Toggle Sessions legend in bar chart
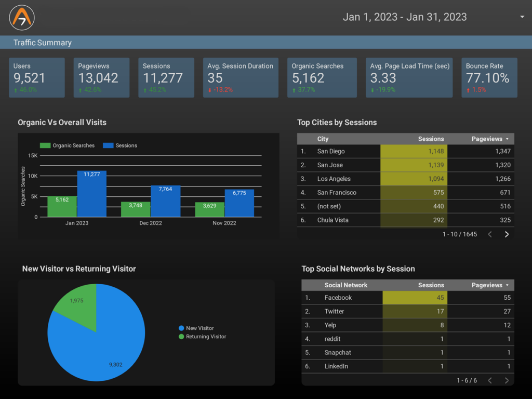Image resolution: width=532 pixels, height=399 pixels. [x=121, y=145]
